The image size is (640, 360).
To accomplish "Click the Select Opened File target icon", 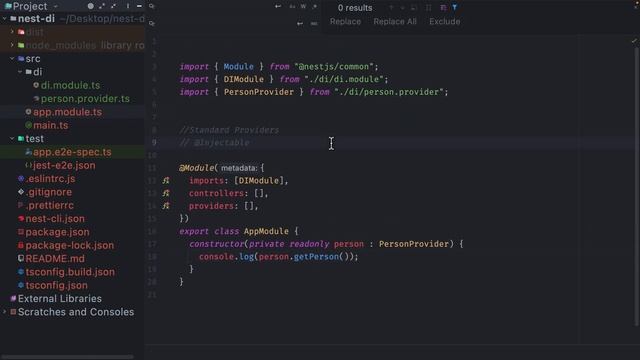I will 91,6.
